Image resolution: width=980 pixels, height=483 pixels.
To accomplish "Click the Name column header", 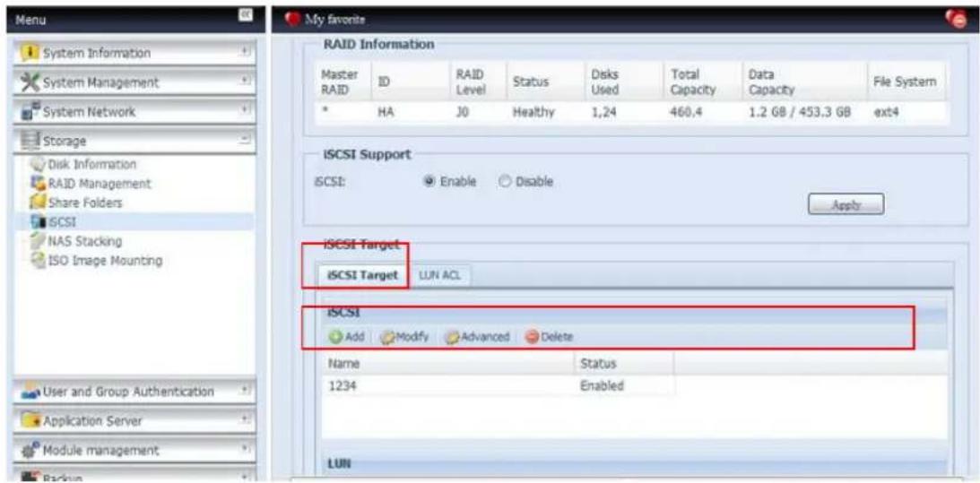I will click(x=448, y=364).
